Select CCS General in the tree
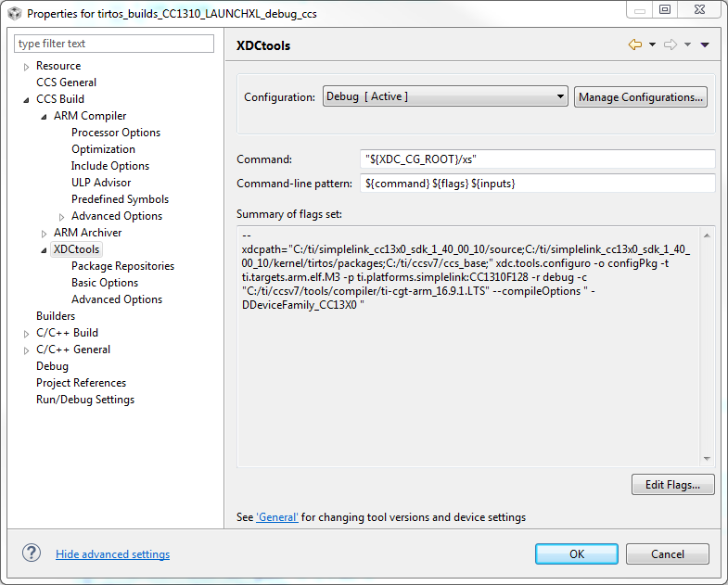This screenshot has width=728, height=585. tap(67, 83)
